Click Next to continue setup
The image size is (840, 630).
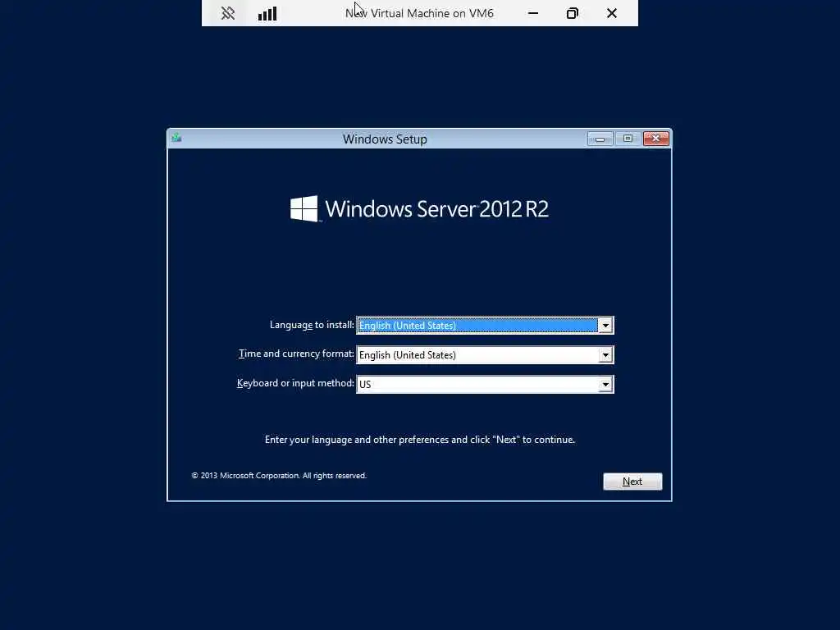click(x=632, y=481)
